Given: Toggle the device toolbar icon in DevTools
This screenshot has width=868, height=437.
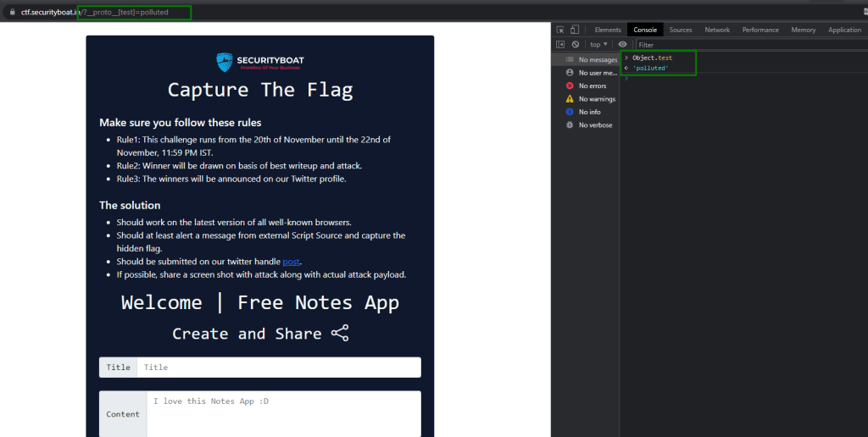Looking at the screenshot, I should click(575, 30).
